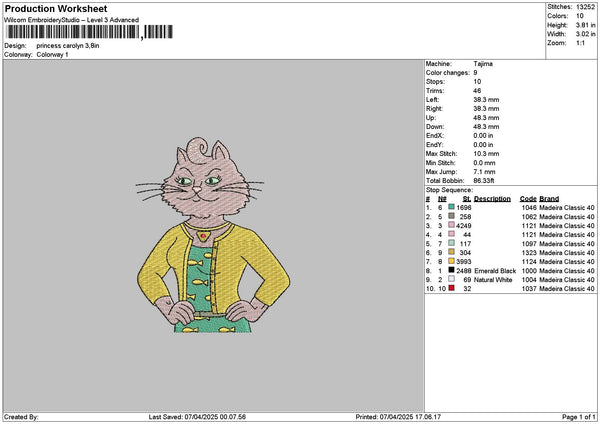Select the yellow swatch with 3993 stitches

pos(451,261)
